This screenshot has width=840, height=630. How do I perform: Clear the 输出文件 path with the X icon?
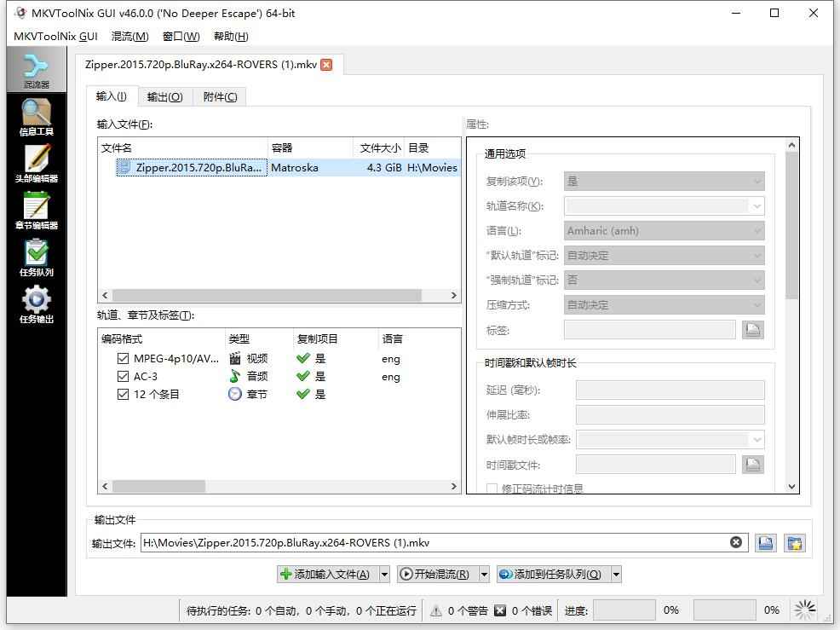click(x=736, y=541)
